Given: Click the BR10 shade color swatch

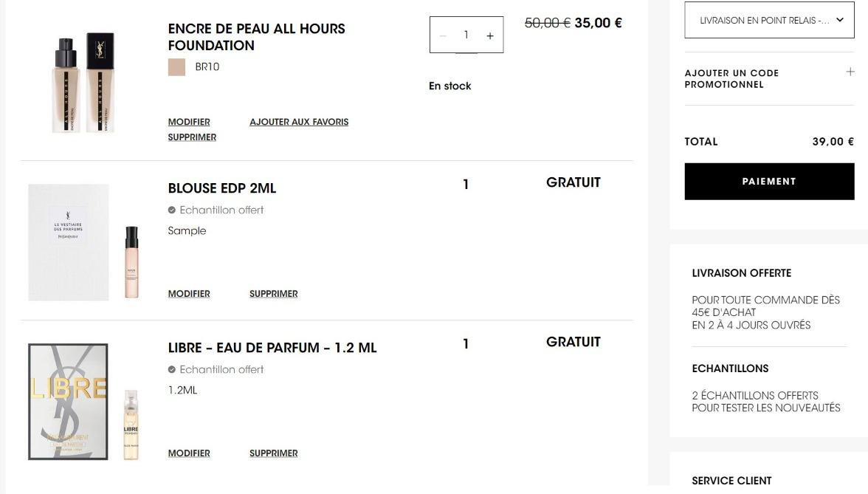Looking at the screenshot, I should [x=176, y=67].
